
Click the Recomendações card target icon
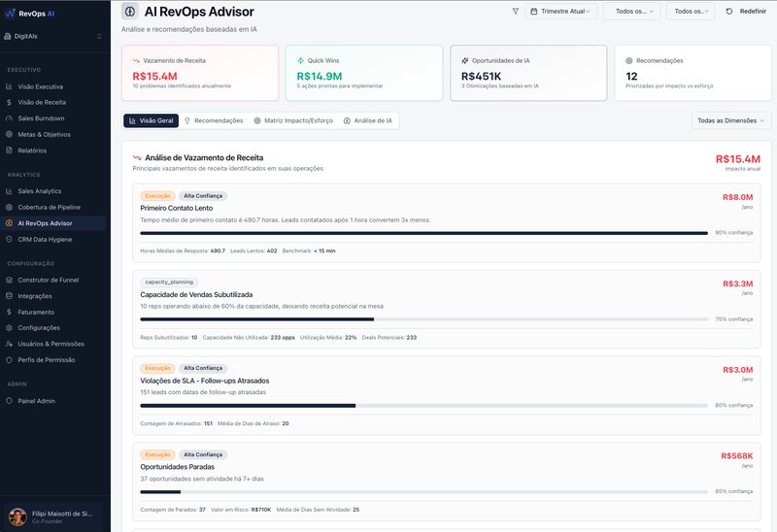pos(629,60)
